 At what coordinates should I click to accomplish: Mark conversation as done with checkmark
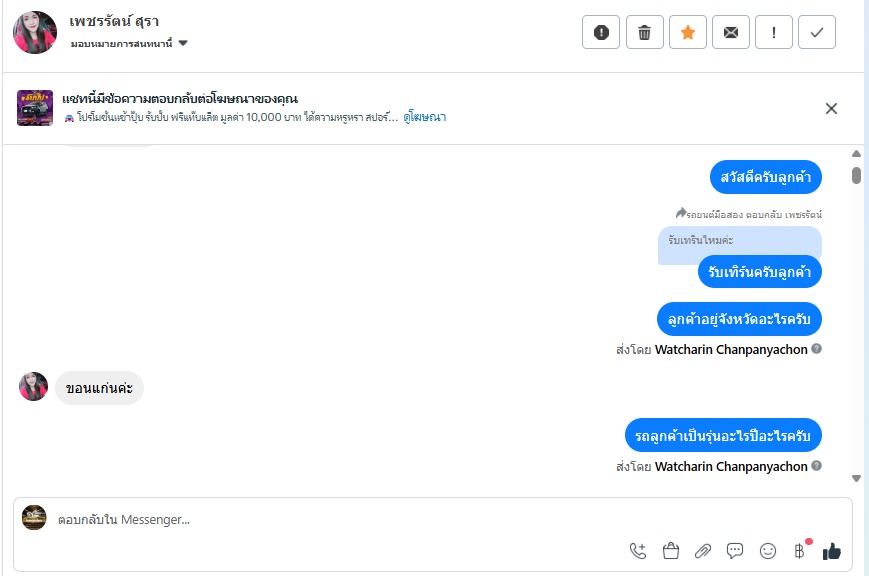point(817,32)
